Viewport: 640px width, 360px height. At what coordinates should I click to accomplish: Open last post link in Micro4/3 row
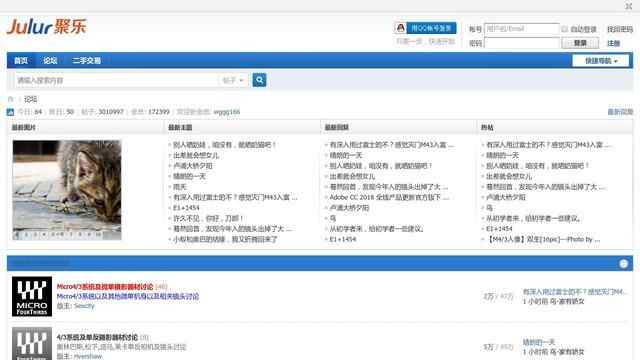(x=575, y=291)
